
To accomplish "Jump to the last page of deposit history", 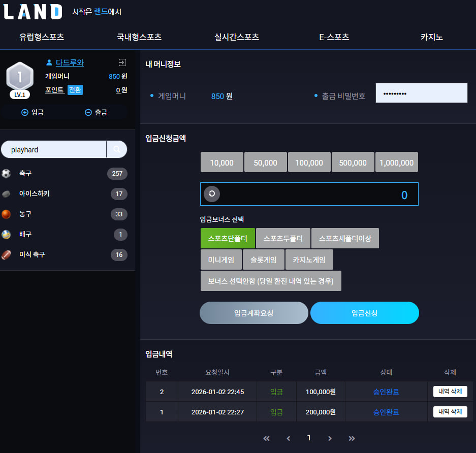I will pos(352,438).
